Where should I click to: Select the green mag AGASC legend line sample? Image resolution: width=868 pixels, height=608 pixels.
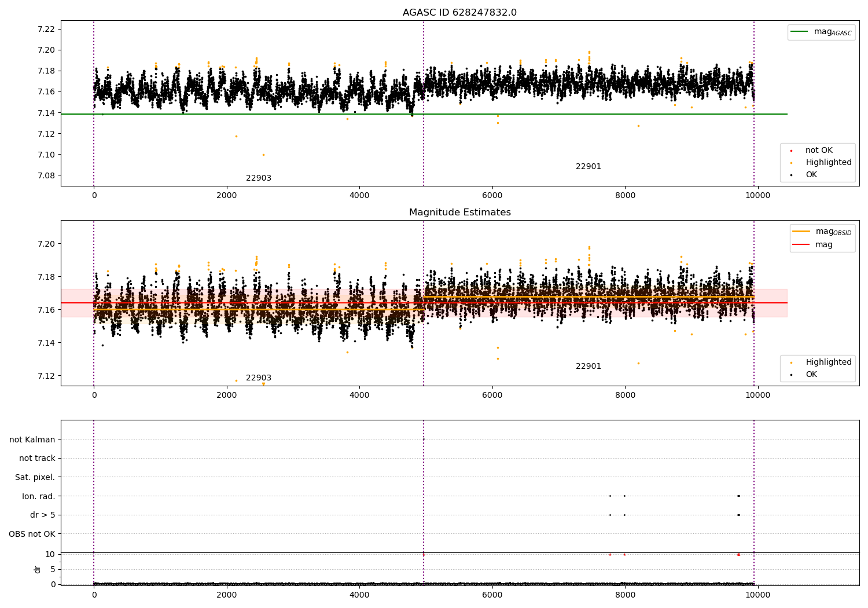click(x=799, y=32)
